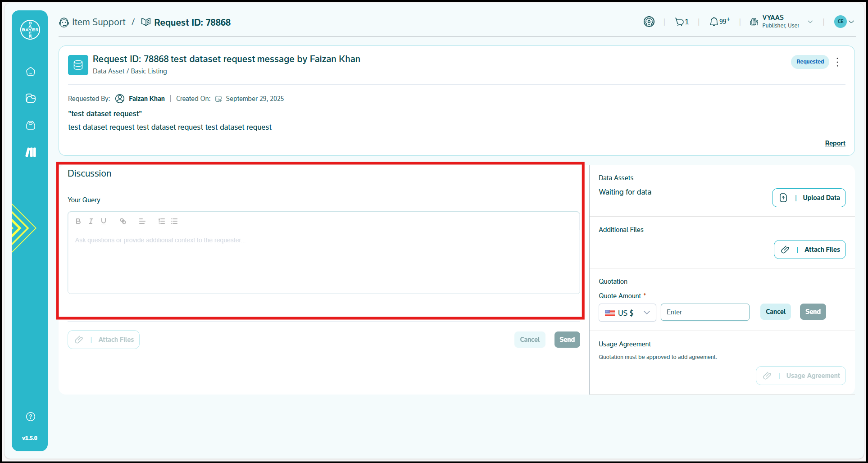Open the three-dot request options menu
This screenshot has width=868, height=463.
tap(837, 62)
